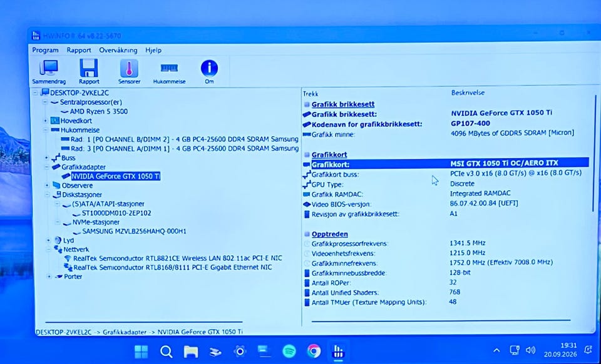
Task: Collapse the Diskstasjoner tree node
Action: click(x=47, y=195)
